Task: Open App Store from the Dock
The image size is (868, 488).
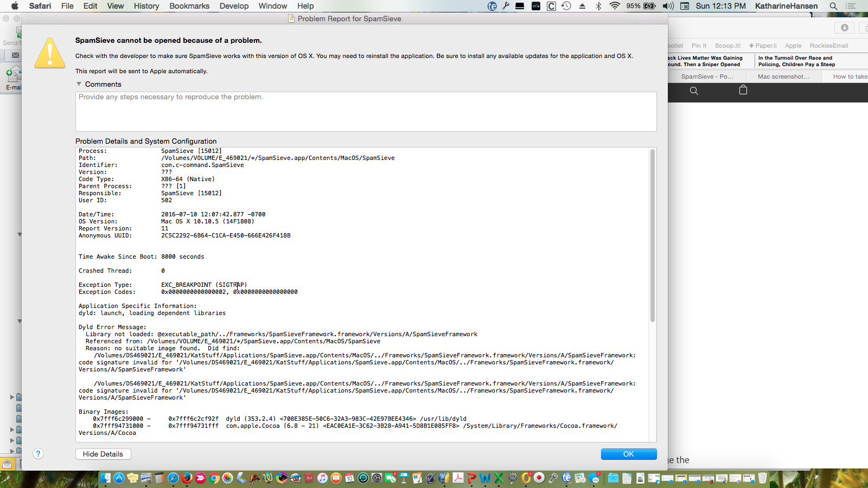Action: pos(119,478)
